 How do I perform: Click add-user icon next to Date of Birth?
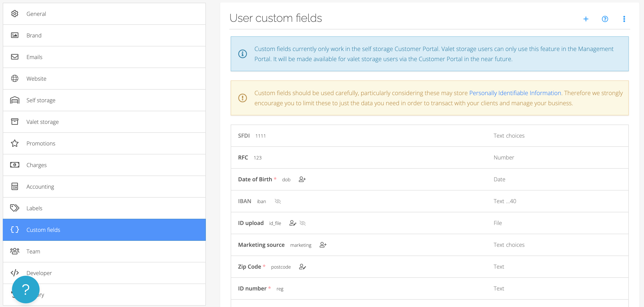(302, 179)
